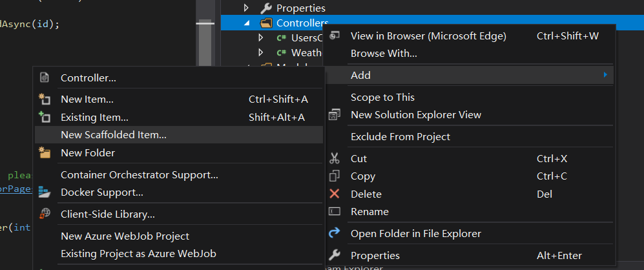Image resolution: width=644 pixels, height=270 pixels.
Task: Select Exclude From Project
Action: (x=470, y=136)
